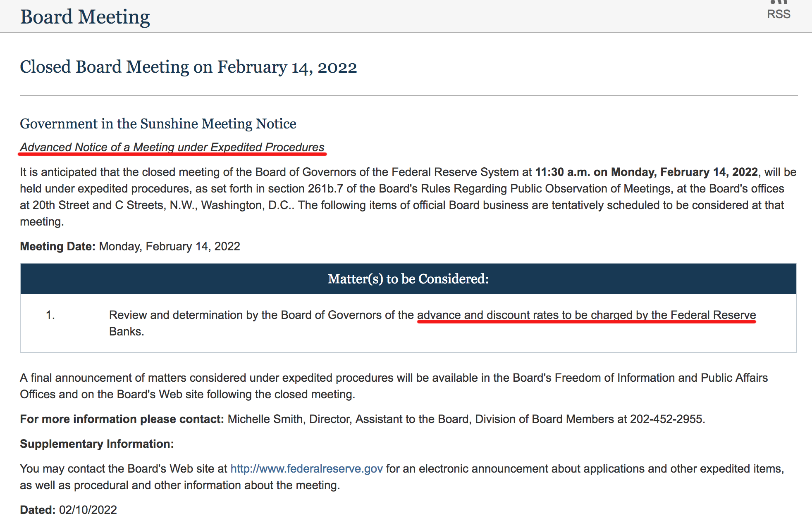Click the 'Dated:' label

tap(38, 510)
